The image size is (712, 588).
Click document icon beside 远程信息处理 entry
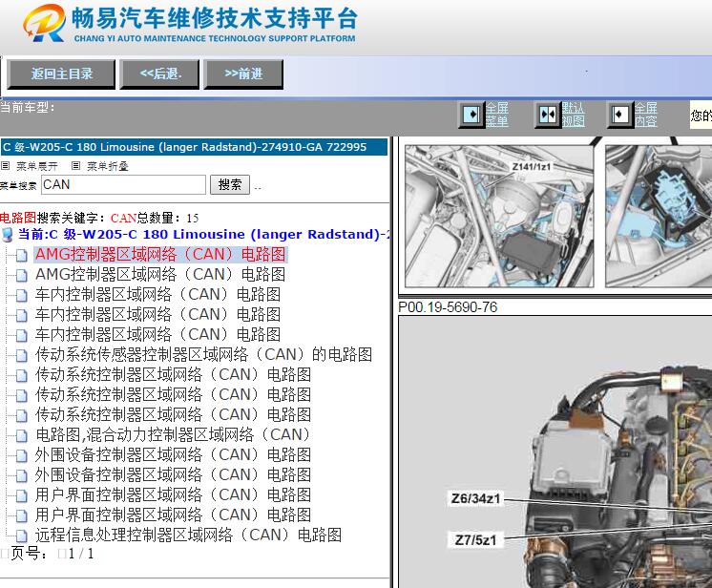[x=21, y=536]
